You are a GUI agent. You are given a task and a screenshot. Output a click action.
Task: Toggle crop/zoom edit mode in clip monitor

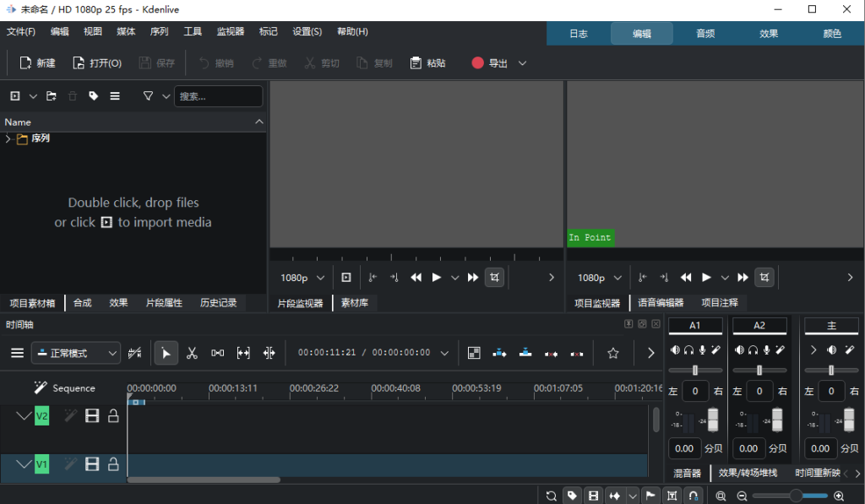coord(494,278)
